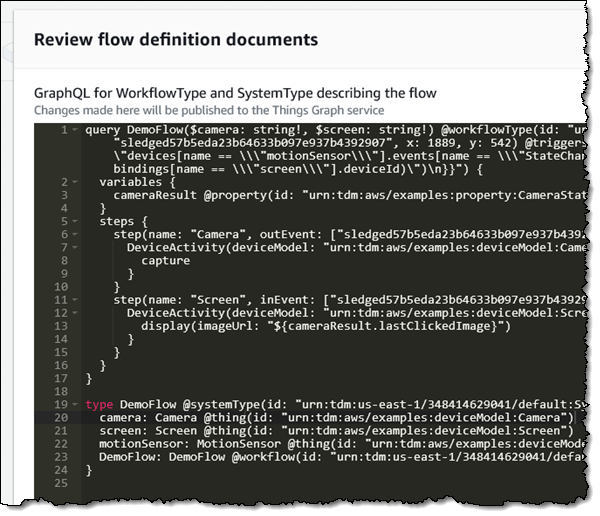
Task: Collapse the type DemoFlow block at line 19
Action: 77,404
